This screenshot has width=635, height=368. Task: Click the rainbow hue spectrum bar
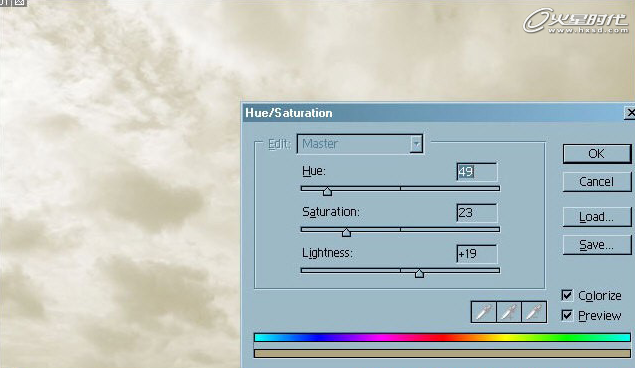pos(442,337)
